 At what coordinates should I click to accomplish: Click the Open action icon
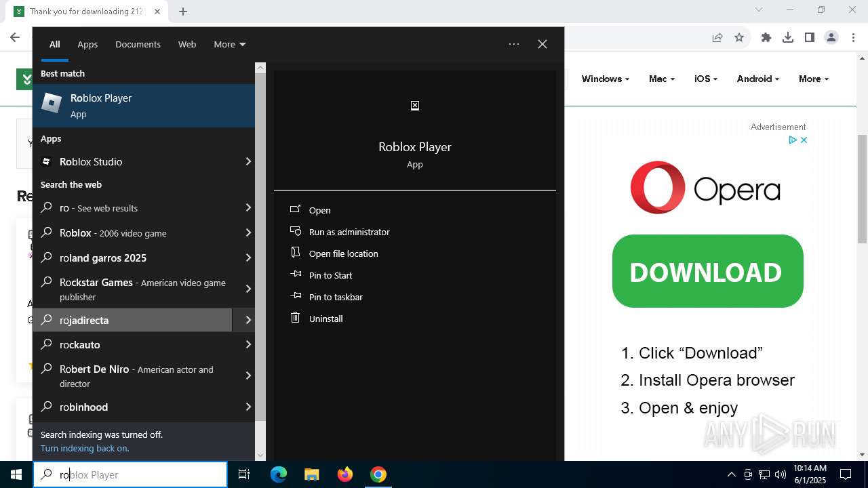tap(295, 209)
